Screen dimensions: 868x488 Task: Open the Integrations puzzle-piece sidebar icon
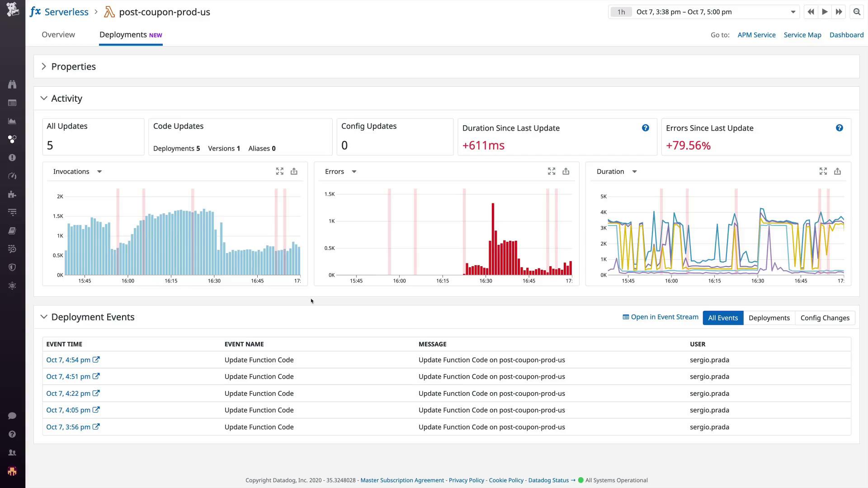(12, 194)
